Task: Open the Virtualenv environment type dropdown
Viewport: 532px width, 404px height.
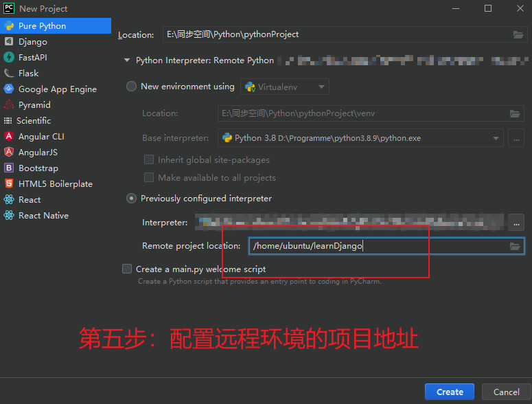Action: pyautogui.click(x=285, y=87)
